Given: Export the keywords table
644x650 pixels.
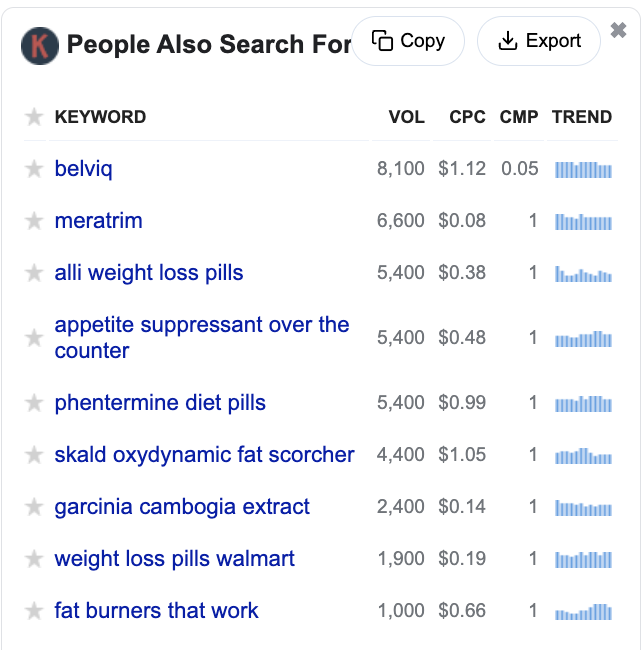Looking at the screenshot, I should tap(539, 41).
